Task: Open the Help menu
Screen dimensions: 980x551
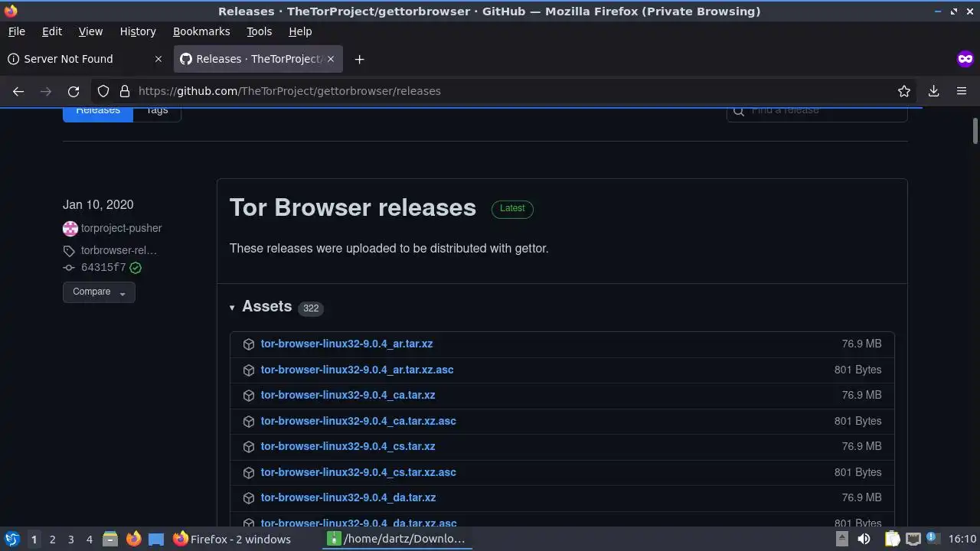Action: 300,31
